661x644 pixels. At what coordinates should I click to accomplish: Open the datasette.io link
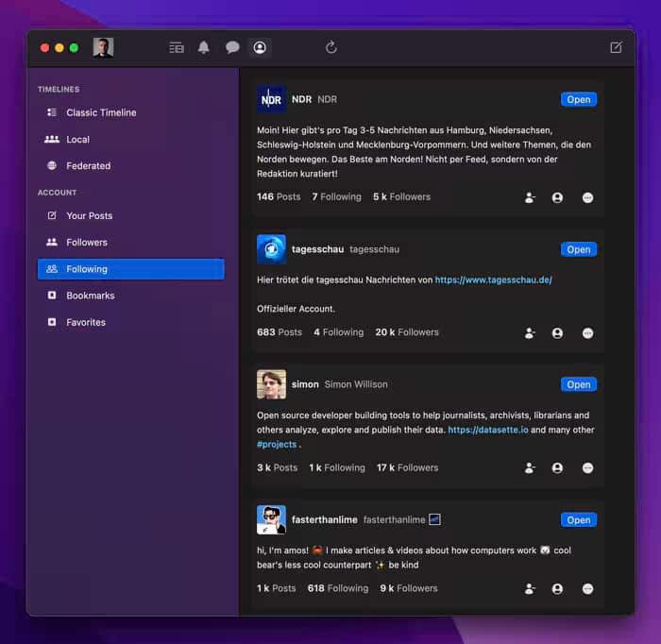(487, 430)
